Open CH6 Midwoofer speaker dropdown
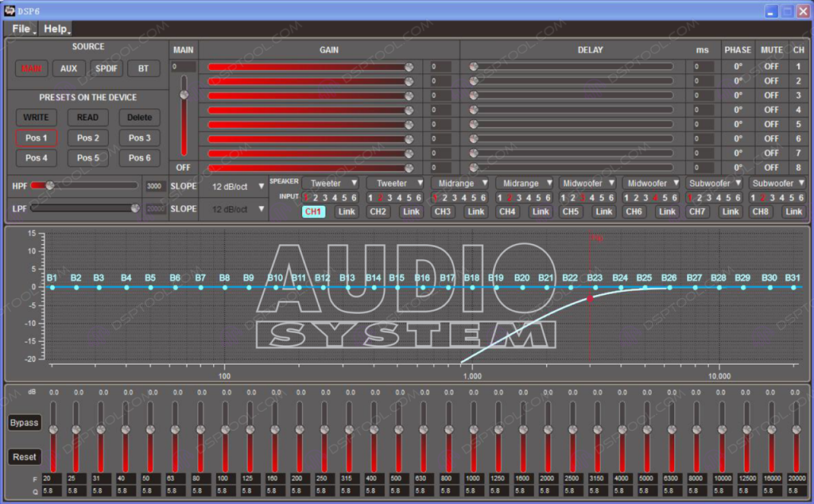Image resolution: width=814 pixels, height=504 pixels. point(652,183)
